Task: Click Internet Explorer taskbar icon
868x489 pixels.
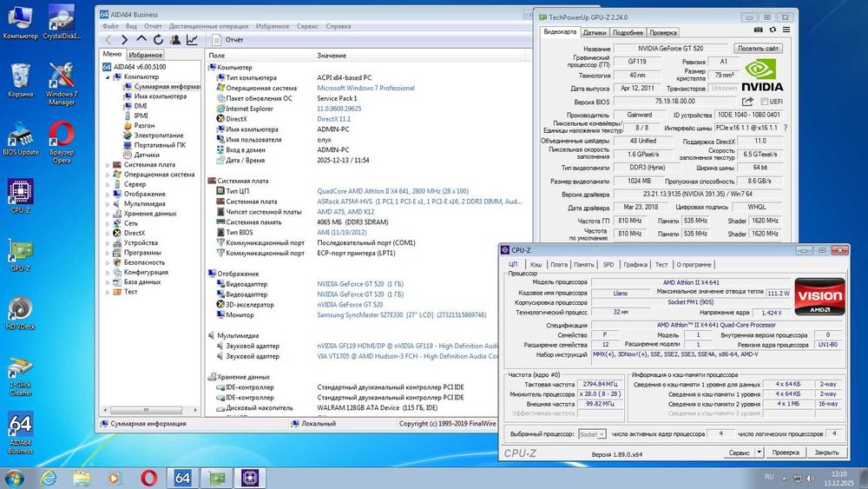Action: tap(49, 478)
